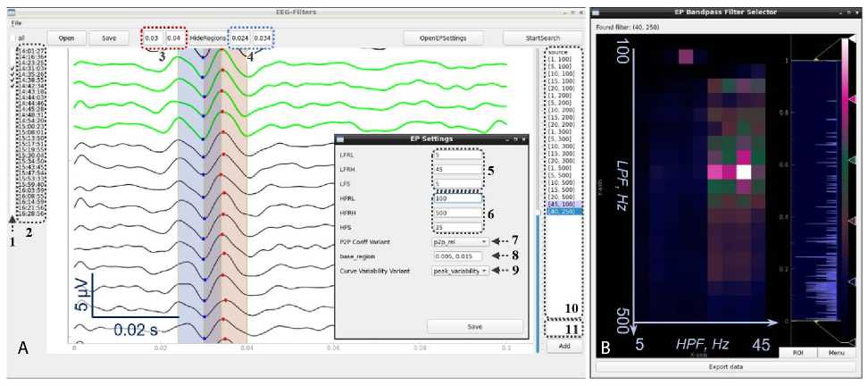This screenshot has width=868, height=386.
Task: Toggle the 16:28:56 recording checkbox
Action: 16,214
